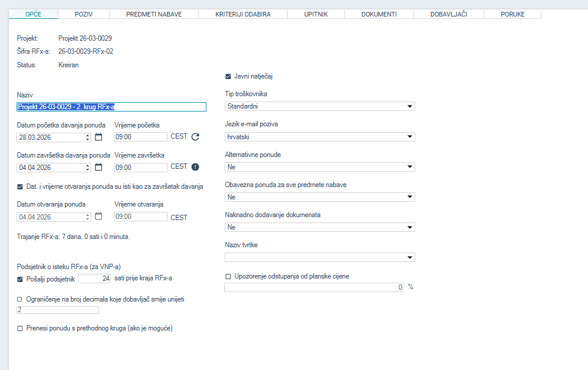Open the DOKUMENTI tab

click(379, 14)
